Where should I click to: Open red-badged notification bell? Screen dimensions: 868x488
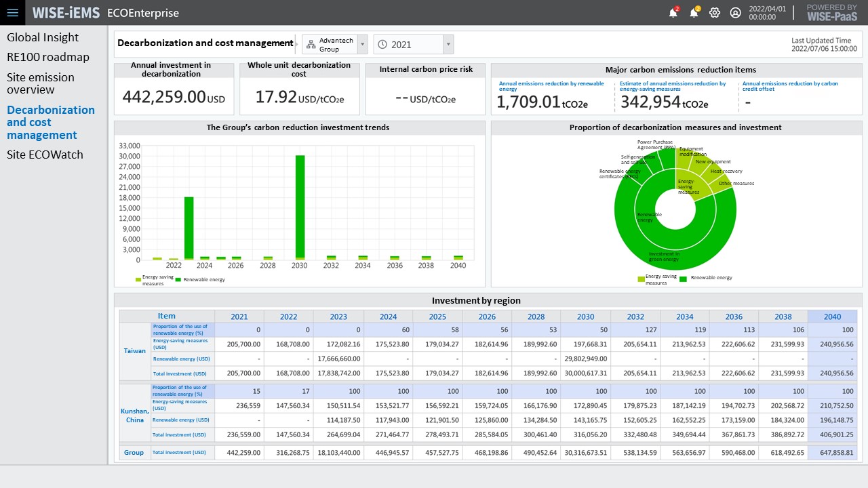673,12
